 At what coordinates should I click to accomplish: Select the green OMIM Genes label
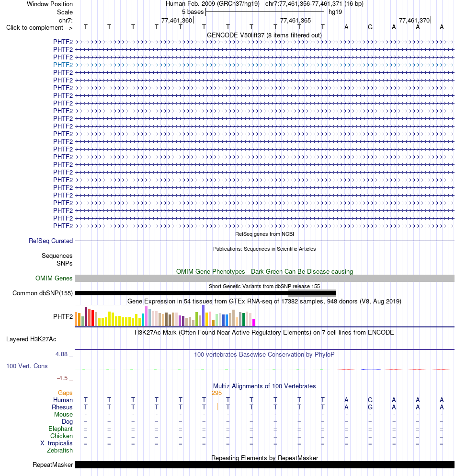click(x=54, y=278)
